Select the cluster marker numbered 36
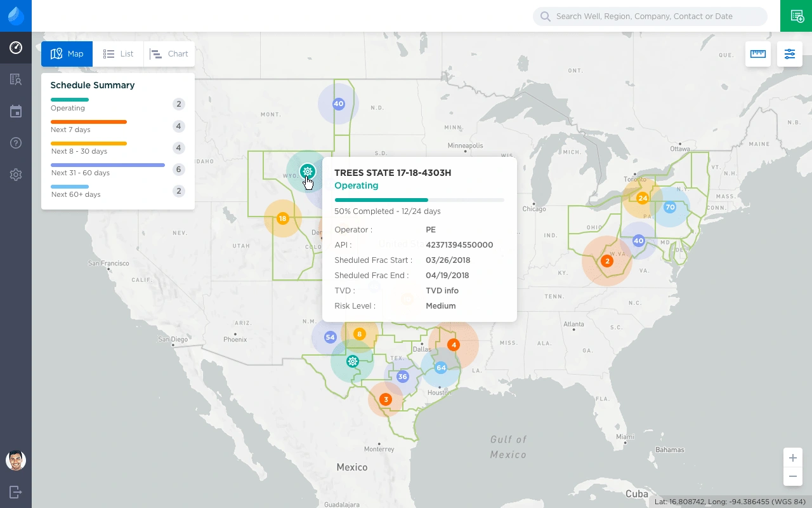812x508 pixels. 402,377
